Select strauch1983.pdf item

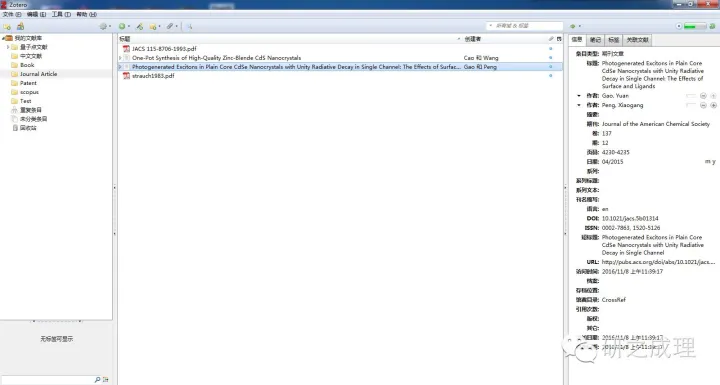(153, 76)
